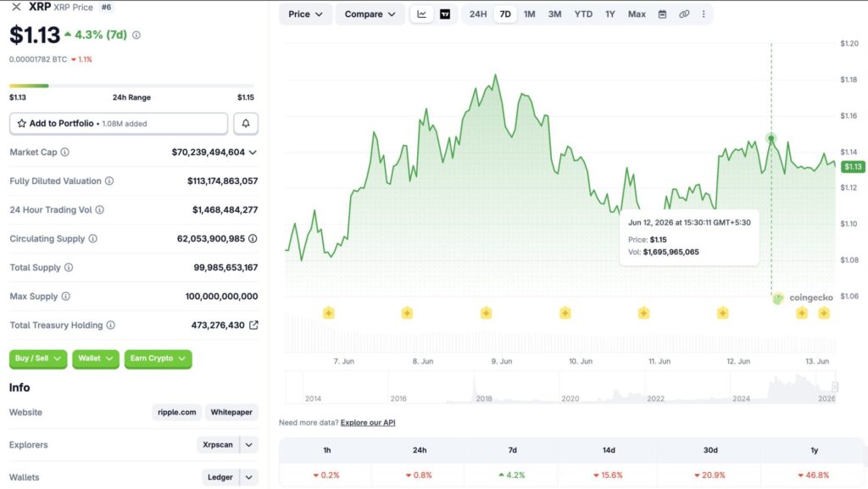Grab the navigator handle at 2026 edge
This screenshot has width=868, height=489.
point(835,387)
